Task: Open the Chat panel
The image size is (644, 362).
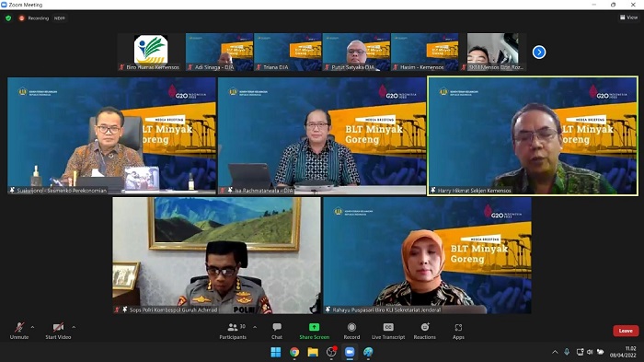Action: pos(277,331)
